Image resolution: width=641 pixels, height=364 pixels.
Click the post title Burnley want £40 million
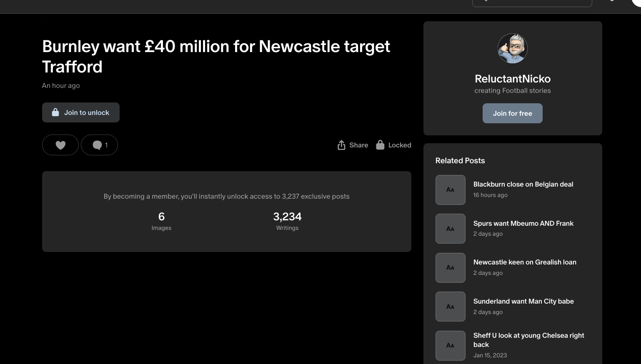pyautogui.click(x=216, y=56)
